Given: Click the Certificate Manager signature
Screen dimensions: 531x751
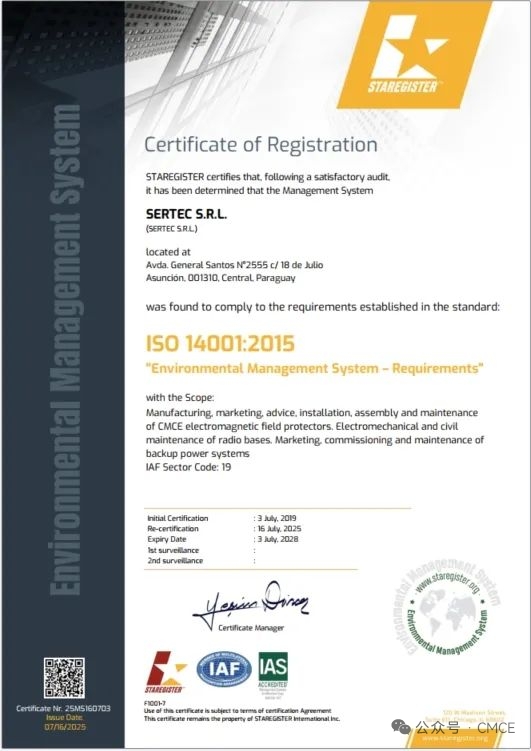Looking at the screenshot, I should tap(250, 605).
